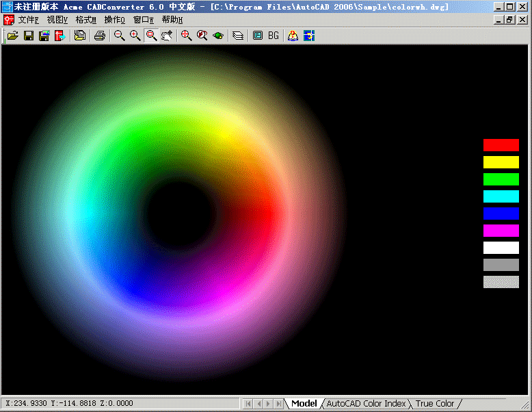
Task: Click the Zoom out magnifier icon
Action: (x=119, y=36)
